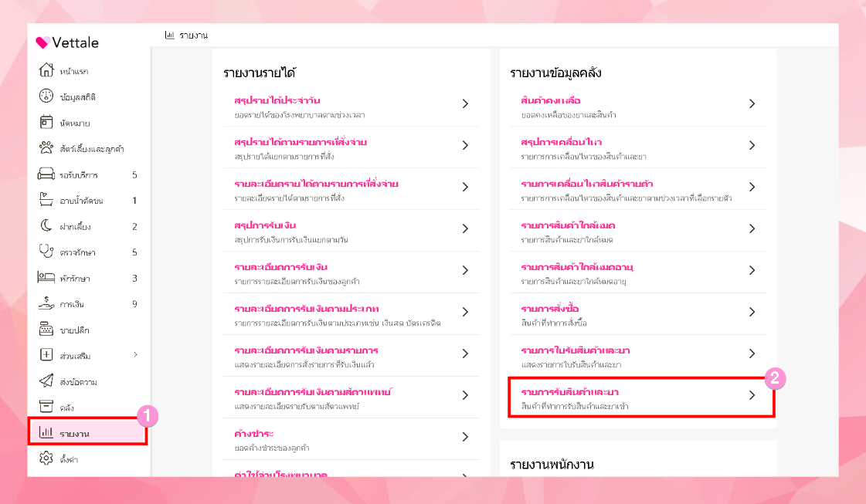Expand the ส่วนเสริม submenu arrow
Viewport: 866px width, 504px height.
135,355
